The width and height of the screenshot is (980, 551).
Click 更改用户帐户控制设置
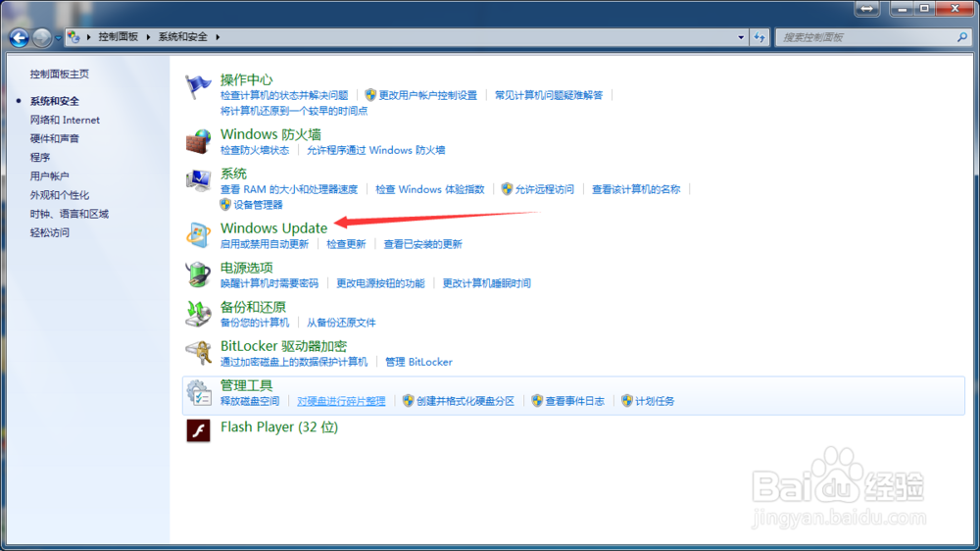tap(427, 95)
